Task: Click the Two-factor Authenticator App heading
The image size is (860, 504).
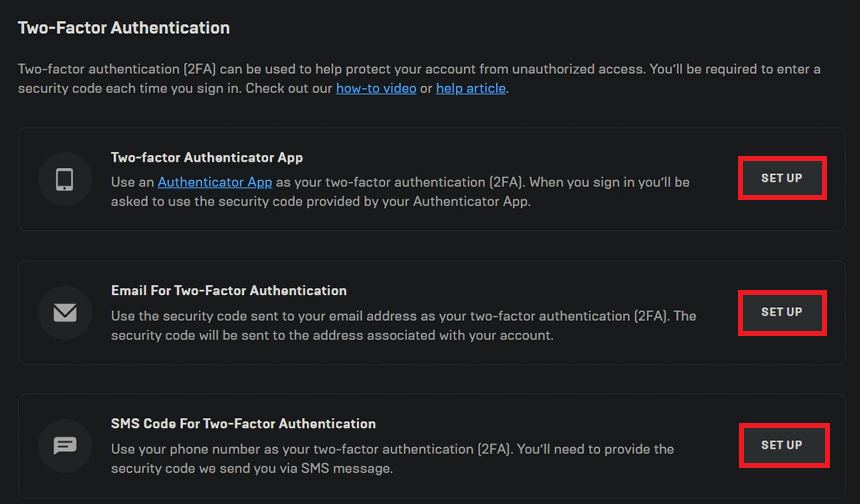Action: pos(207,157)
